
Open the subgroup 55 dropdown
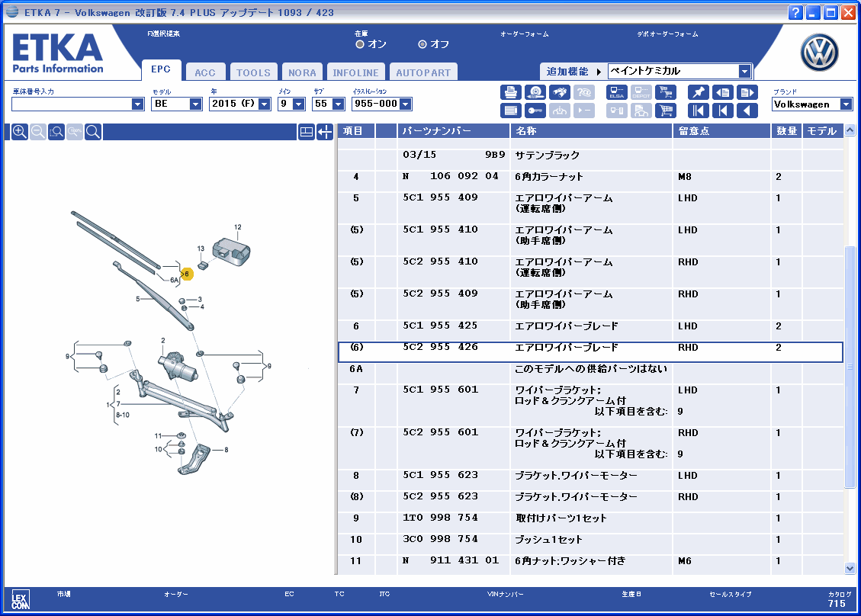coord(339,104)
